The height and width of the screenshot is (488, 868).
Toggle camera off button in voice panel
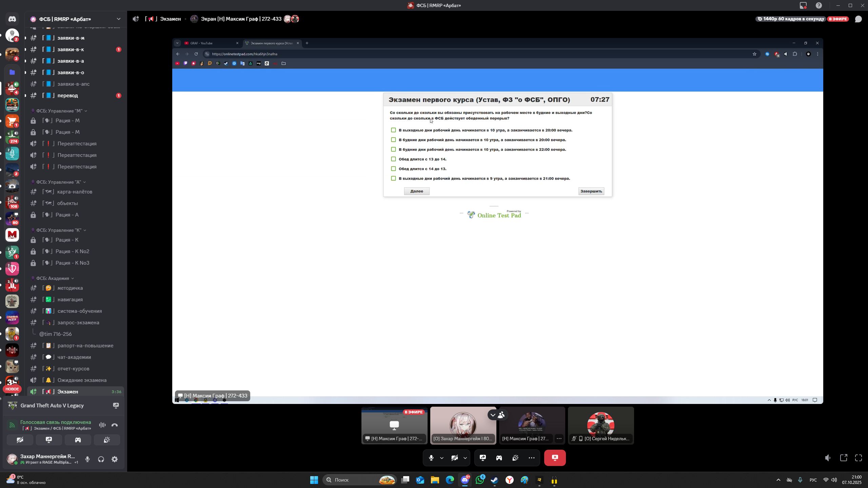[x=20, y=440]
